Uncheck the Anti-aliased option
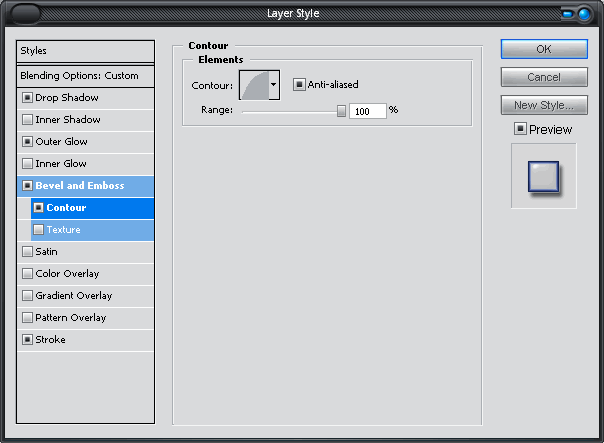Screen dimensions: 604x443 tap(298, 85)
